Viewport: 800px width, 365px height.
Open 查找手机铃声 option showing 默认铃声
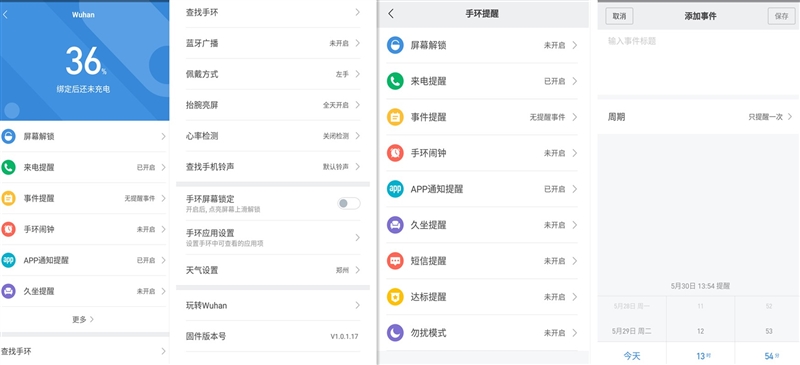(273, 166)
